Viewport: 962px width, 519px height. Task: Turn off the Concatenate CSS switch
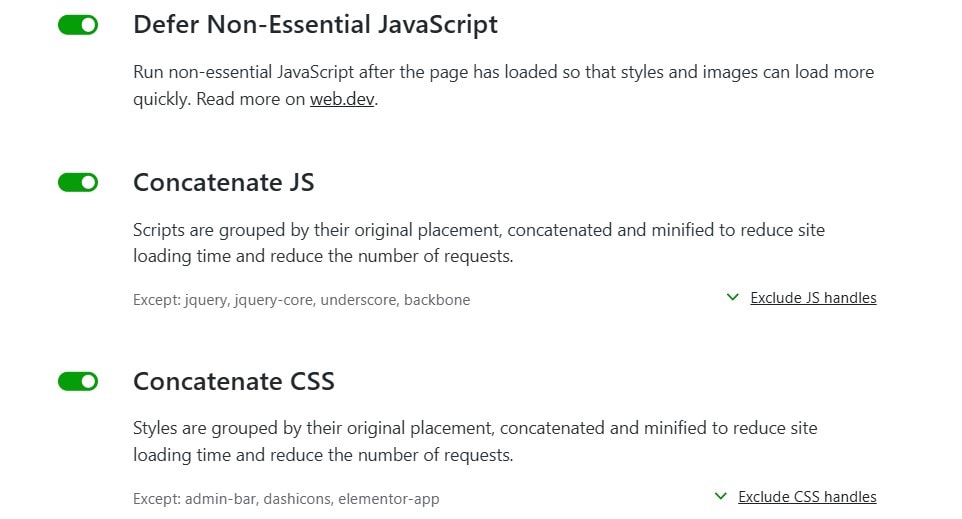(x=78, y=381)
